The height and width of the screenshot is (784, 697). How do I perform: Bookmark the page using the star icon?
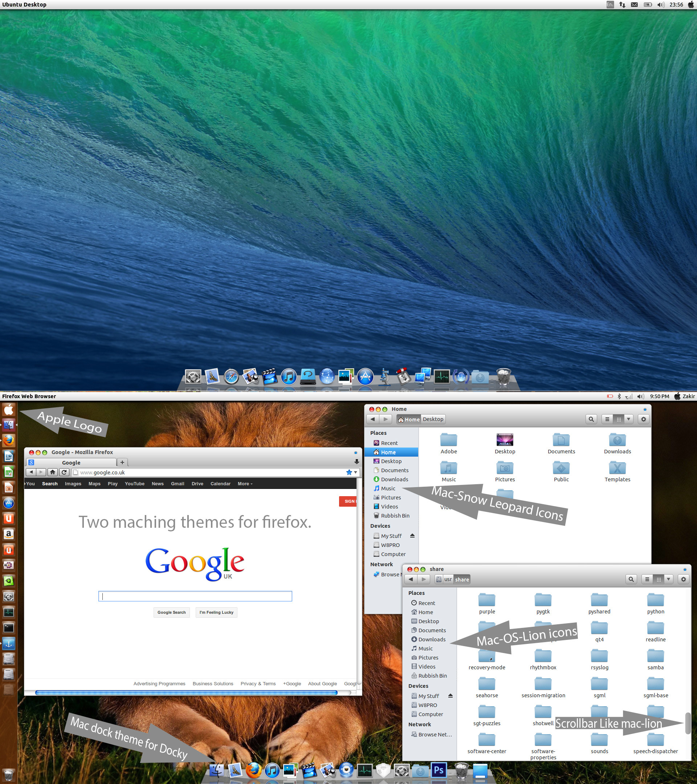(349, 472)
